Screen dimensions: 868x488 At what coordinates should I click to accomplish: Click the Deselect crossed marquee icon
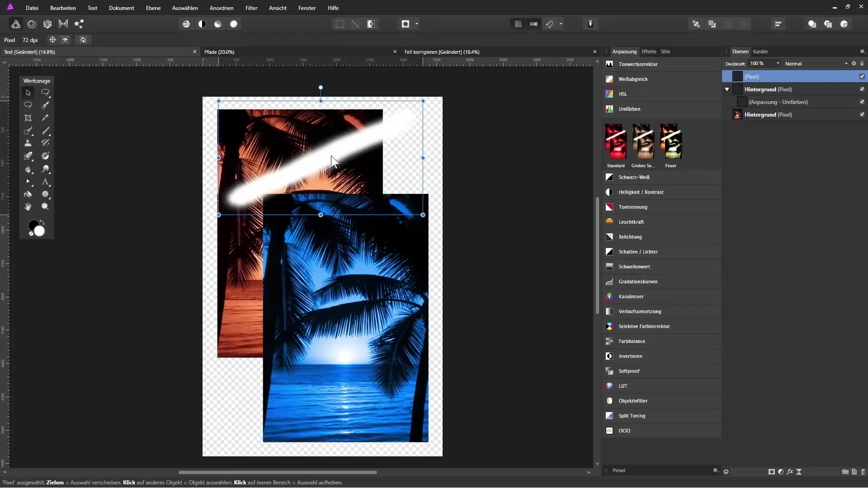(355, 24)
